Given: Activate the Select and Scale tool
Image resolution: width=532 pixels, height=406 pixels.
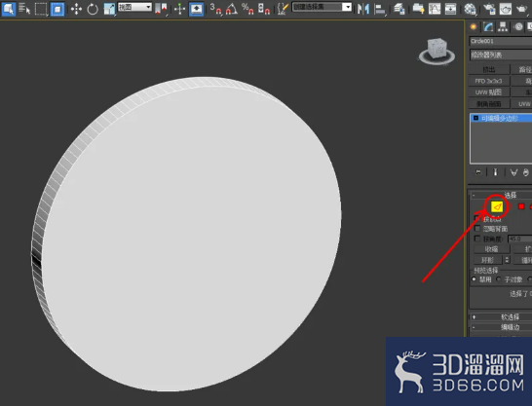Looking at the screenshot, I should coord(109,9).
